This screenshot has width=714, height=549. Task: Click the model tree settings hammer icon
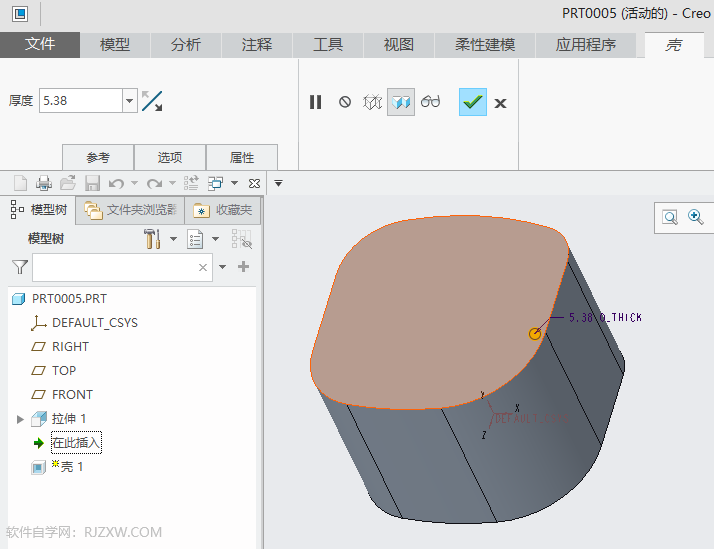(x=153, y=239)
